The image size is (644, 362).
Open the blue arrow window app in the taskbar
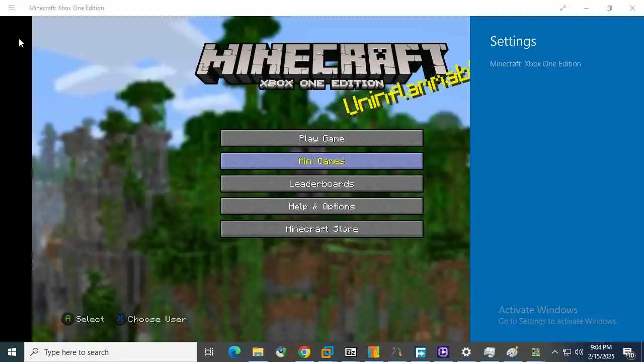coord(420,352)
